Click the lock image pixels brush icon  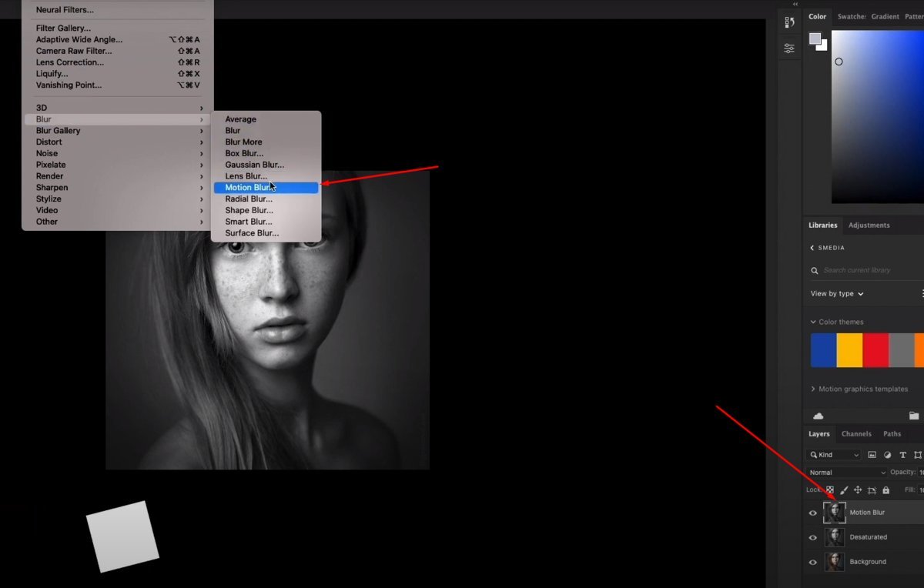click(844, 490)
